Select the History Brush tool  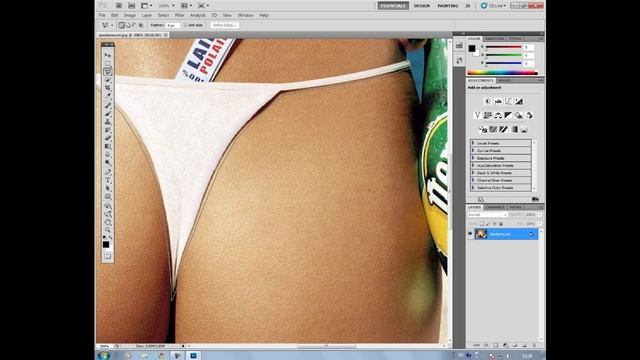(x=108, y=129)
